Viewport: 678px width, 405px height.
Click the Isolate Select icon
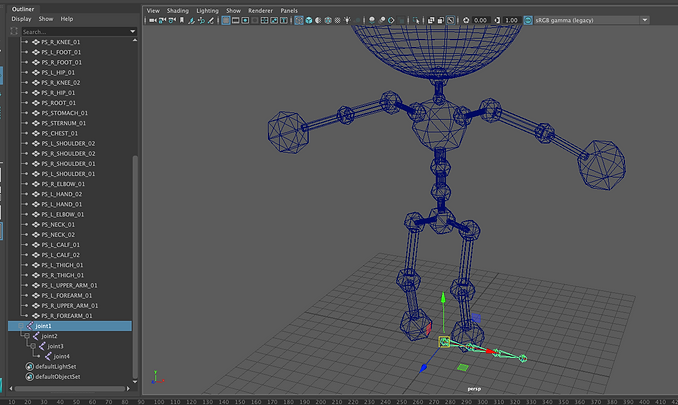(x=416, y=20)
